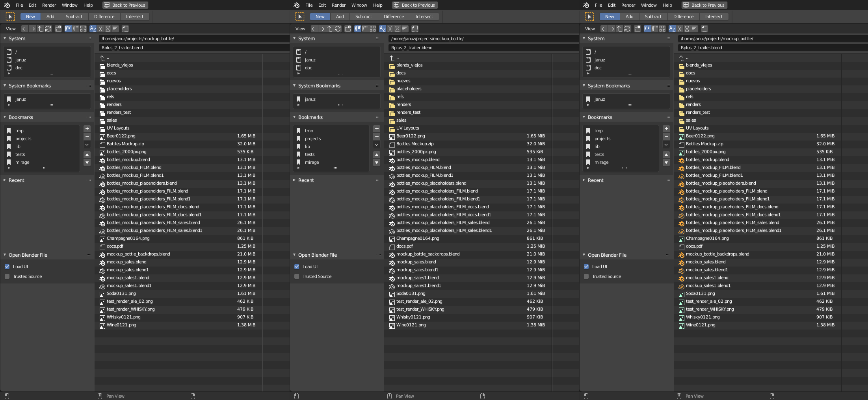Viewport: 868px width, 400px height.
Task: Remove bookmark with minus in left browser
Action: tap(87, 137)
